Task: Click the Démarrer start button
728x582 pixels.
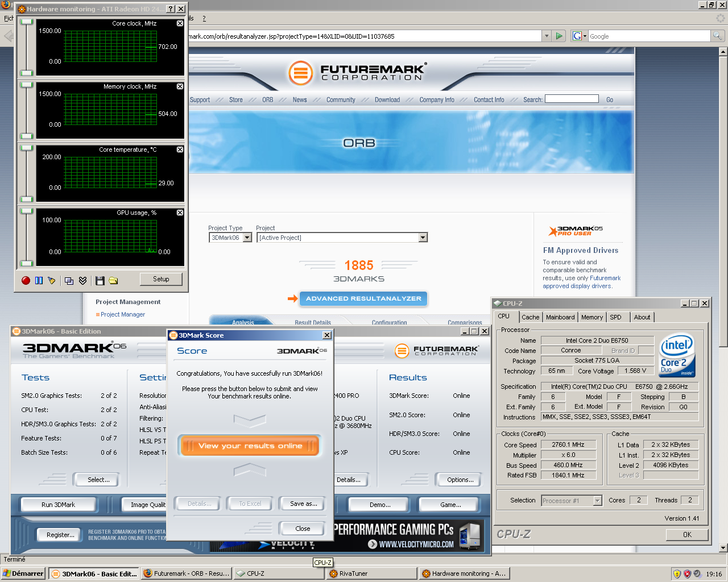Action: point(23,573)
